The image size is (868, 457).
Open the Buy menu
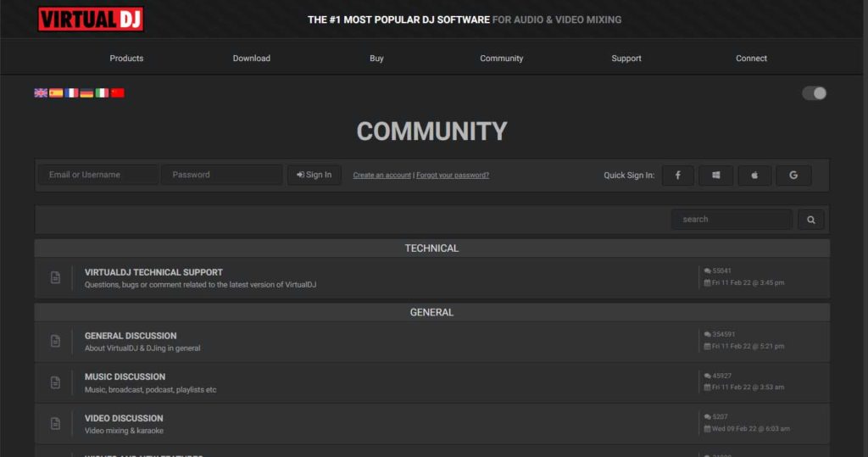[x=376, y=59]
